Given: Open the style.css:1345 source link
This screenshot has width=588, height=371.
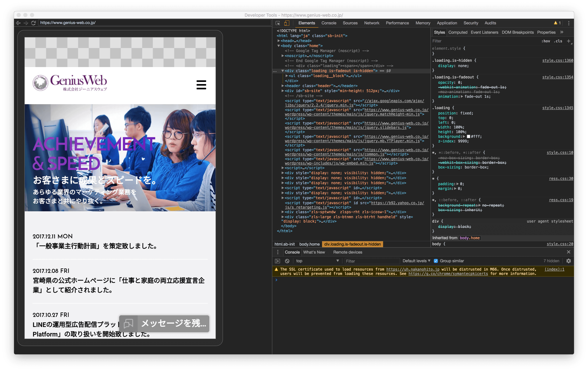Looking at the screenshot, I should click(557, 108).
